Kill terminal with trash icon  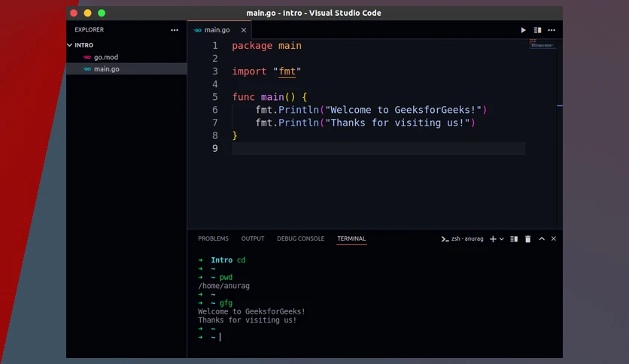click(x=528, y=239)
